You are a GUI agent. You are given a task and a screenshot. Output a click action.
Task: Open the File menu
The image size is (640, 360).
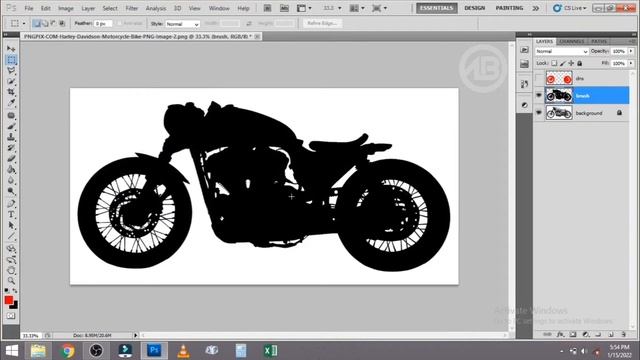(x=29, y=8)
